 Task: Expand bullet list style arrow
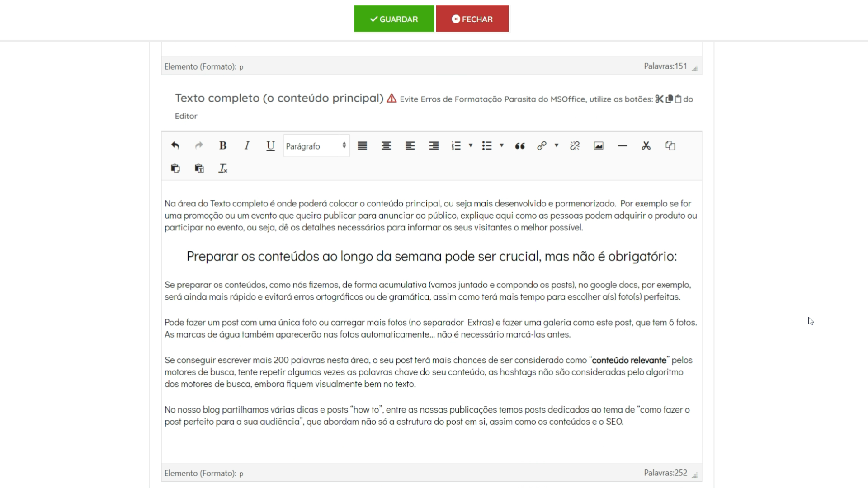501,145
